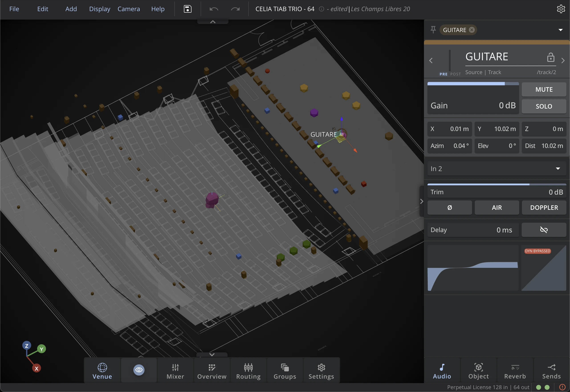
Task: Switch to the Sends tab
Action: [x=552, y=371]
